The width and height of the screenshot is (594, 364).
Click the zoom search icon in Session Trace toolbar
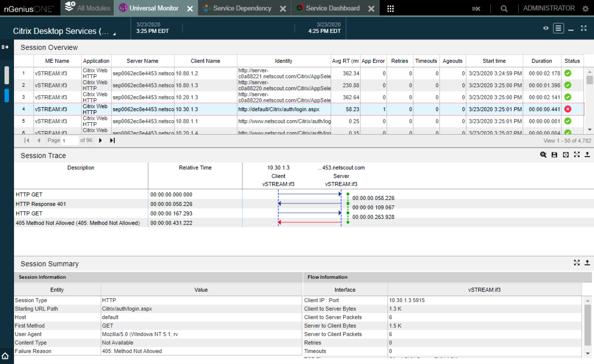coord(543,155)
